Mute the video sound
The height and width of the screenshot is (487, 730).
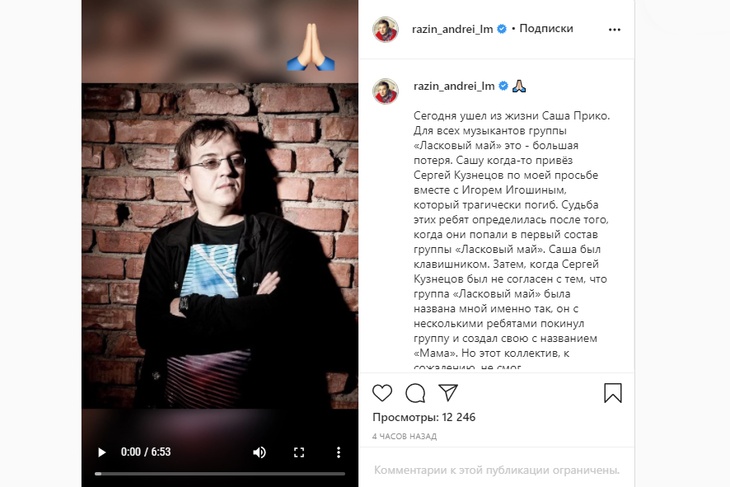coord(259,452)
